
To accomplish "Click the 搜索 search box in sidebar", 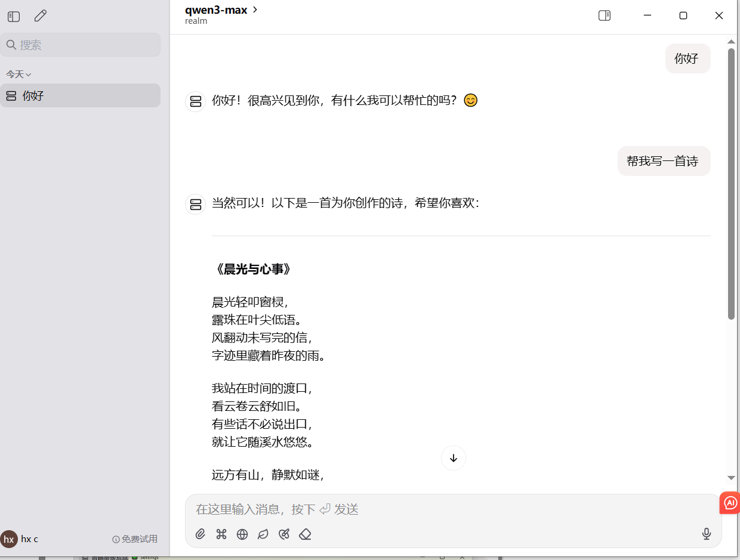I will (81, 45).
